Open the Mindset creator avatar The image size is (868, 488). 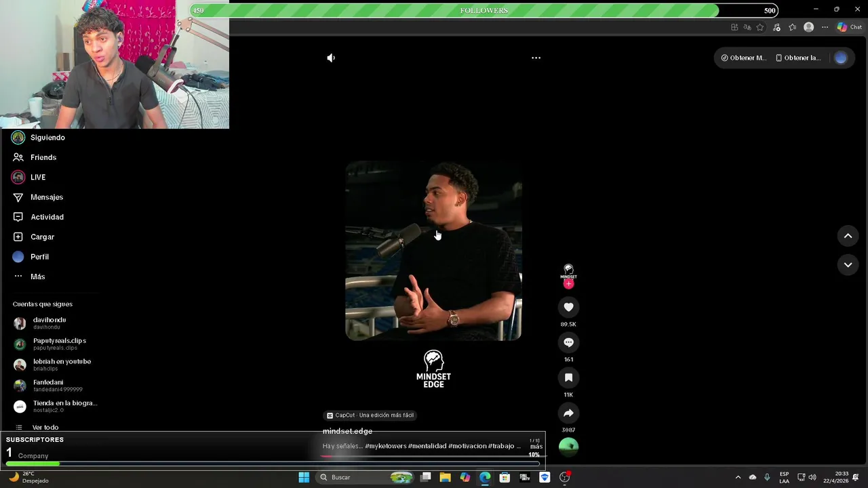click(x=568, y=272)
